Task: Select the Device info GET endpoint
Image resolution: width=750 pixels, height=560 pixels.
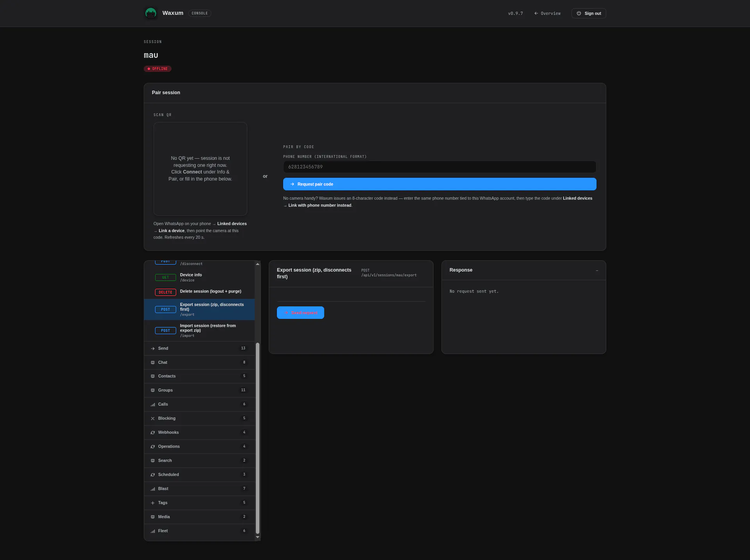Action: click(x=200, y=277)
